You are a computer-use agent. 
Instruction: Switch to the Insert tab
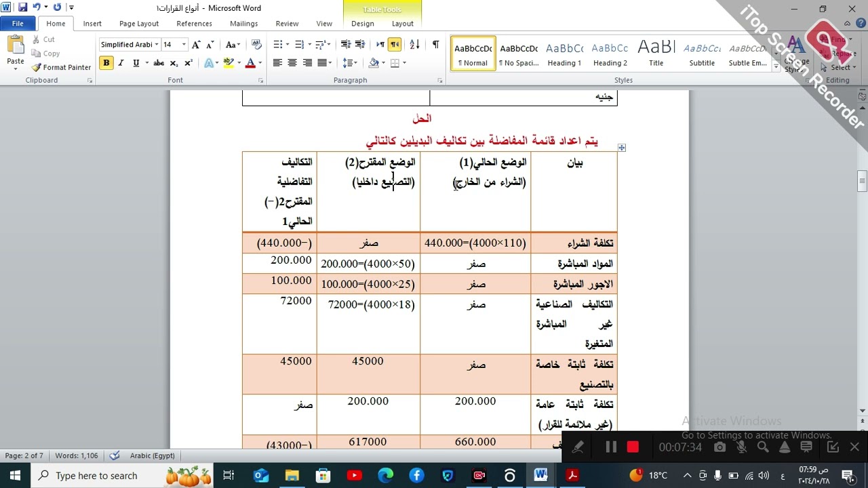[x=92, y=24]
